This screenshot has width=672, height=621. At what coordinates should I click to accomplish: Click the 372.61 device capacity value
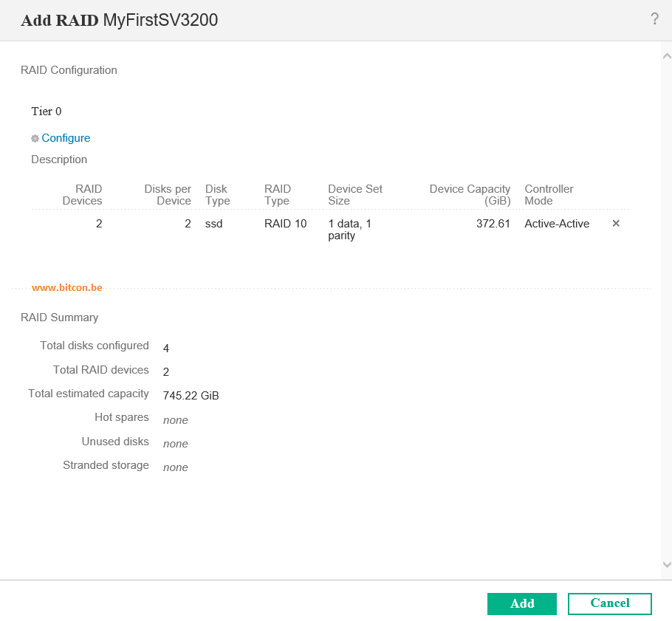493,224
